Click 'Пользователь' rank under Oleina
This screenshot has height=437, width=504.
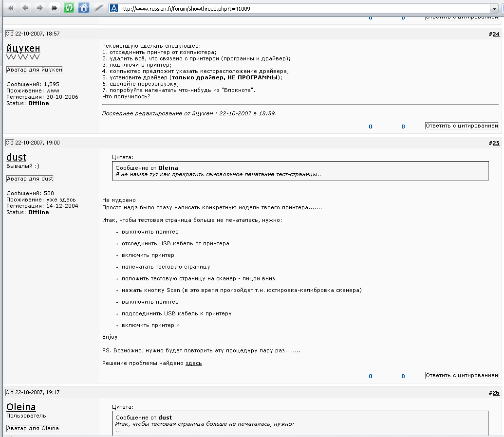pos(26,416)
